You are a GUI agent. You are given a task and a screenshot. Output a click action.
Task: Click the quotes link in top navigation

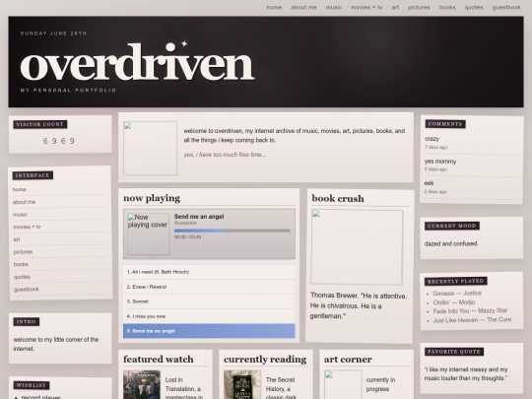coord(474,7)
